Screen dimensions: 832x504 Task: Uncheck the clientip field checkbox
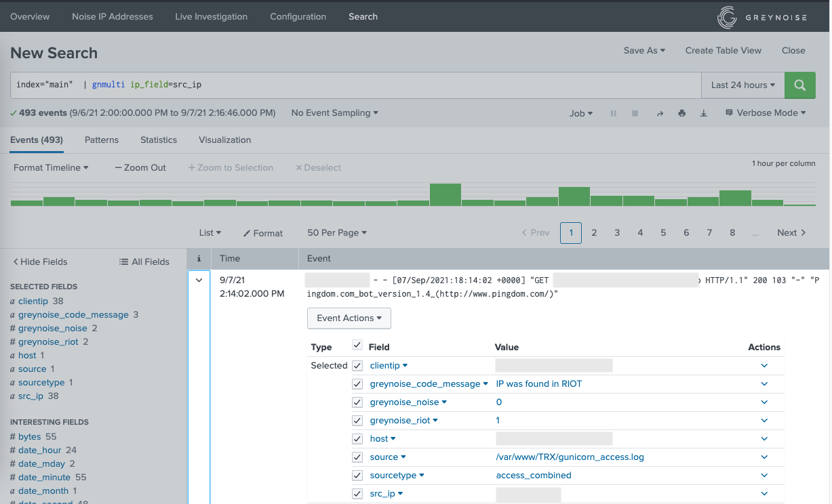coord(357,365)
